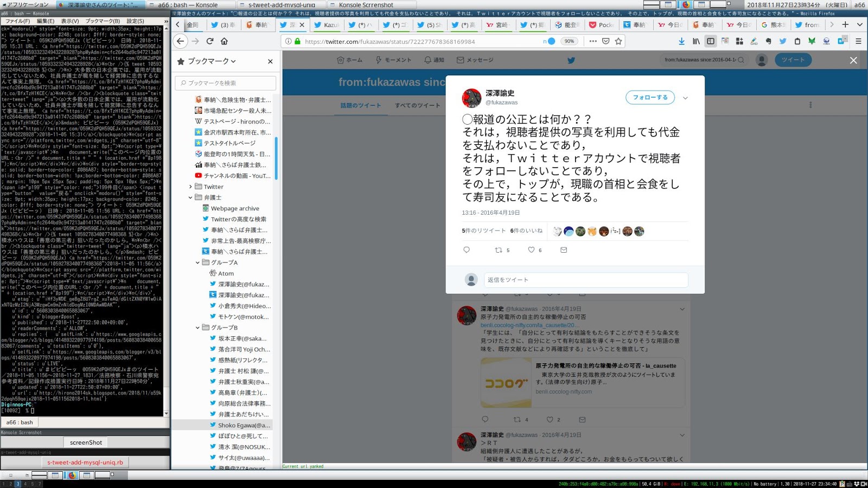Click s-tweet-add-mysql-uniq.rb button
Screen dimensions: 868x488
(x=85, y=463)
